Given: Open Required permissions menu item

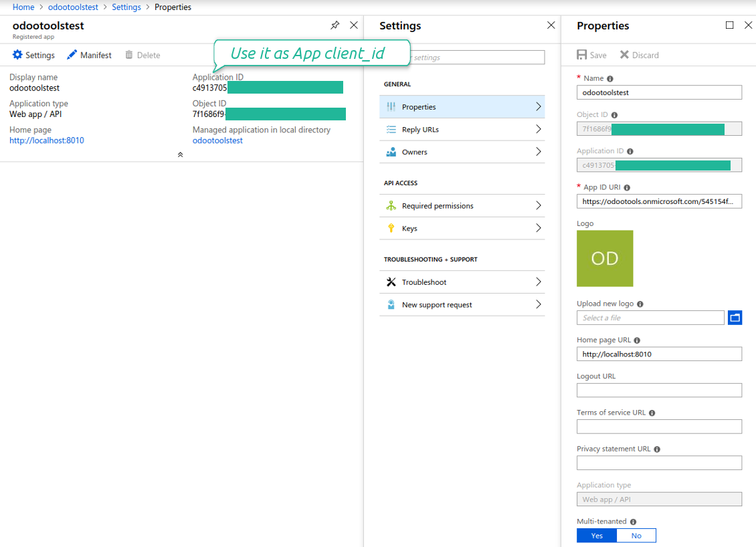Looking at the screenshot, I should coord(462,206).
